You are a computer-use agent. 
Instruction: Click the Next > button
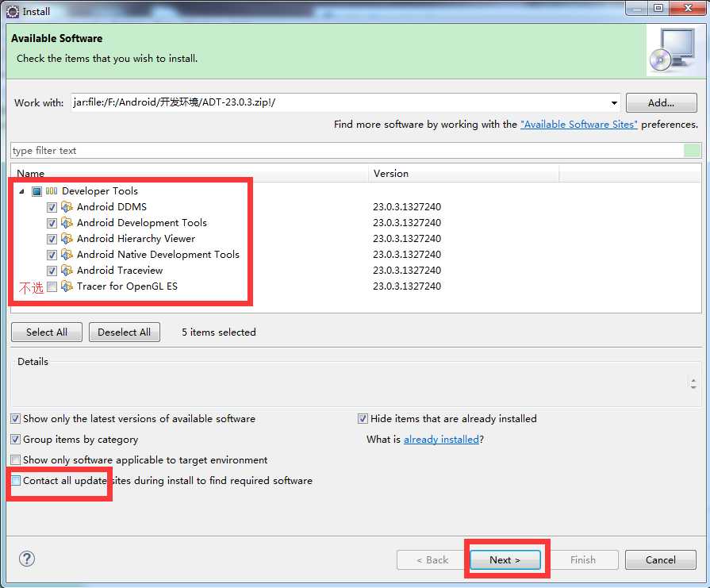[505, 560]
